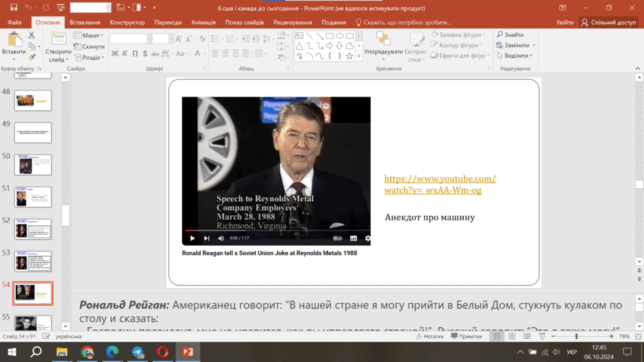Select the oval shape in shapes gallery
Image resolution: width=644 pixels, height=362 pixels.
coord(340,36)
